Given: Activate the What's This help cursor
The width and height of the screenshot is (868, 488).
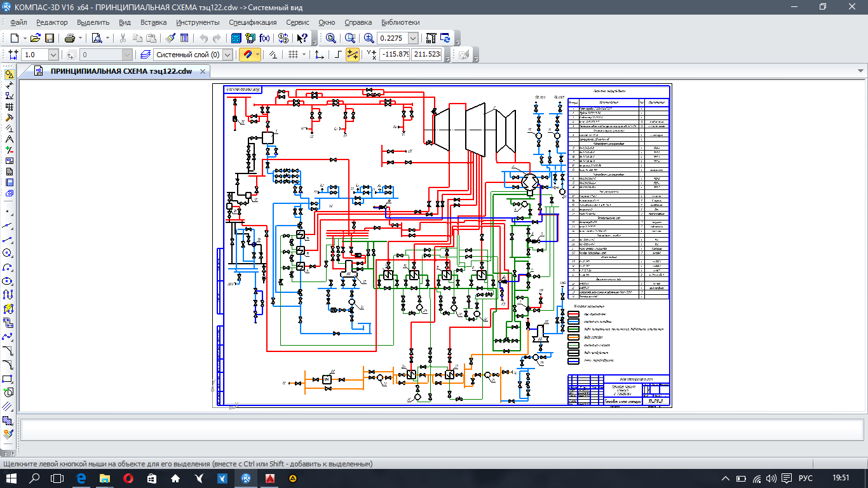Looking at the screenshot, I should (302, 38).
